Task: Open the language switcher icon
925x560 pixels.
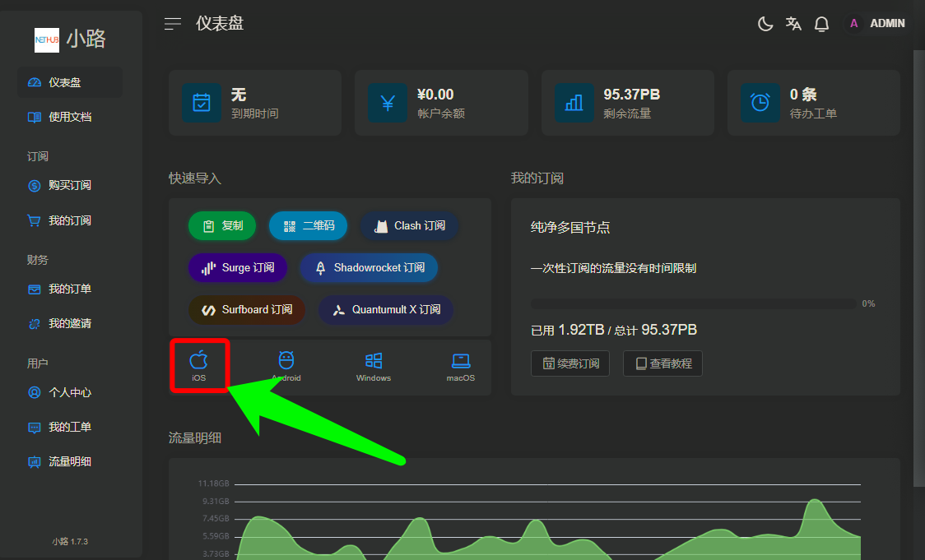Action: coord(793,24)
